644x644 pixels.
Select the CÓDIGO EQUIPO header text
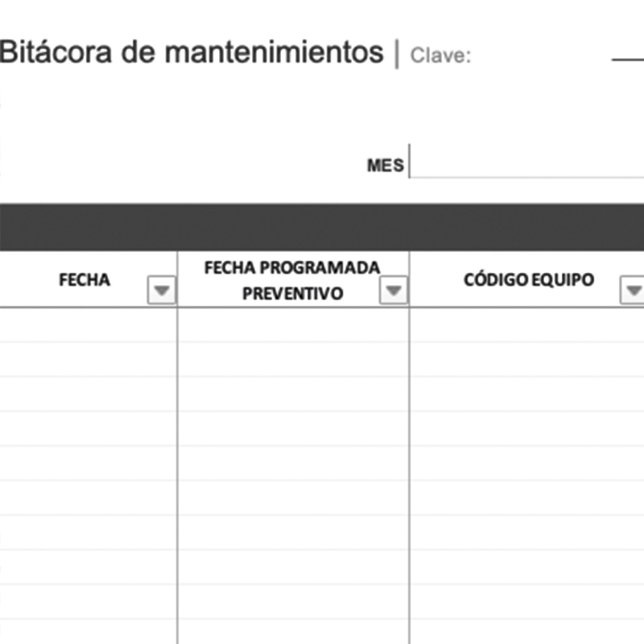529,279
